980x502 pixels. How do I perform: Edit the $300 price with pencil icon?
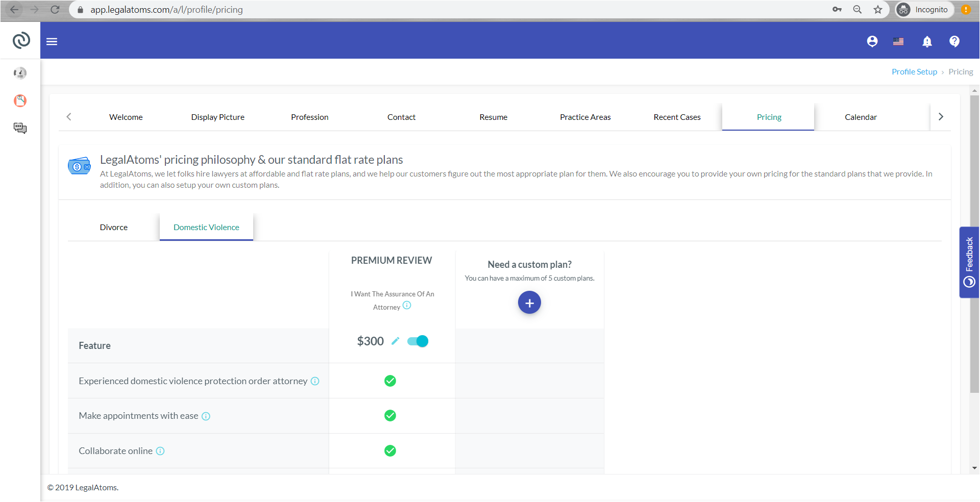(x=395, y=341)
